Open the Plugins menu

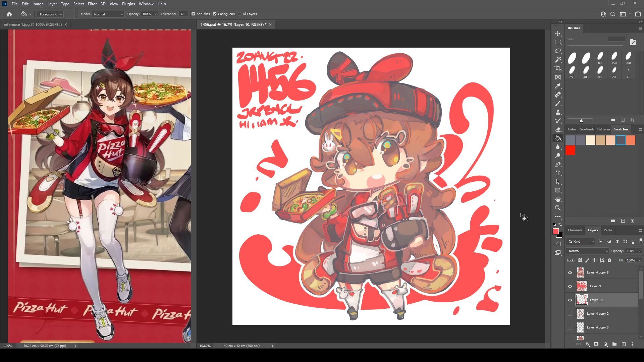click(128, 4)
